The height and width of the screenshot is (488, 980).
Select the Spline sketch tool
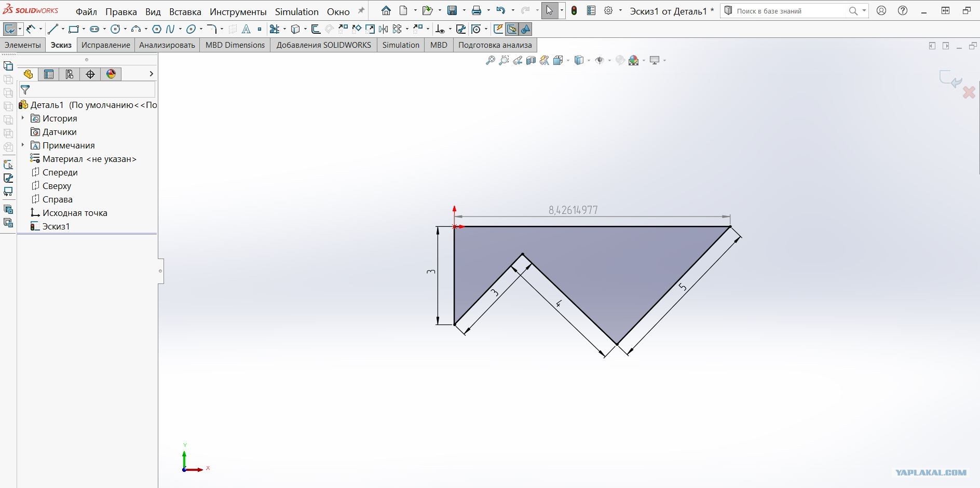click(170, 29)
